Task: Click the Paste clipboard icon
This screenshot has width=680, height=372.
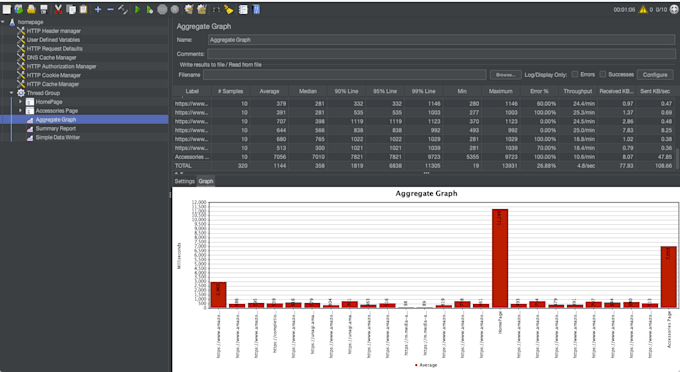Action: pyautogui.click(x=83, y=9)
